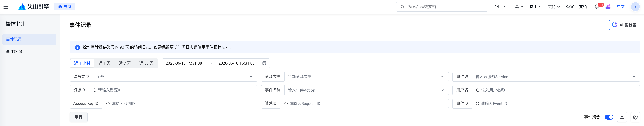Click end time 2026-06-10 16:31:08
644x126 pixels.
(x=236, y=63)
